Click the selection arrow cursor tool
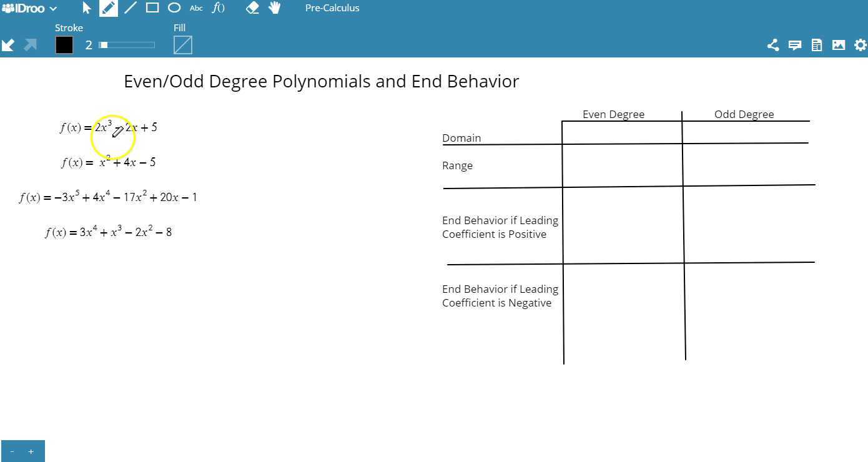The width and height of the screenshot is (868, 462). coord(86,7)
